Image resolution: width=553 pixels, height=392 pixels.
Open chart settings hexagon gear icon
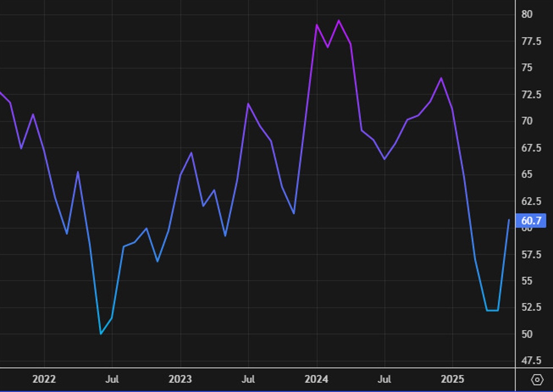click(537, 380)
